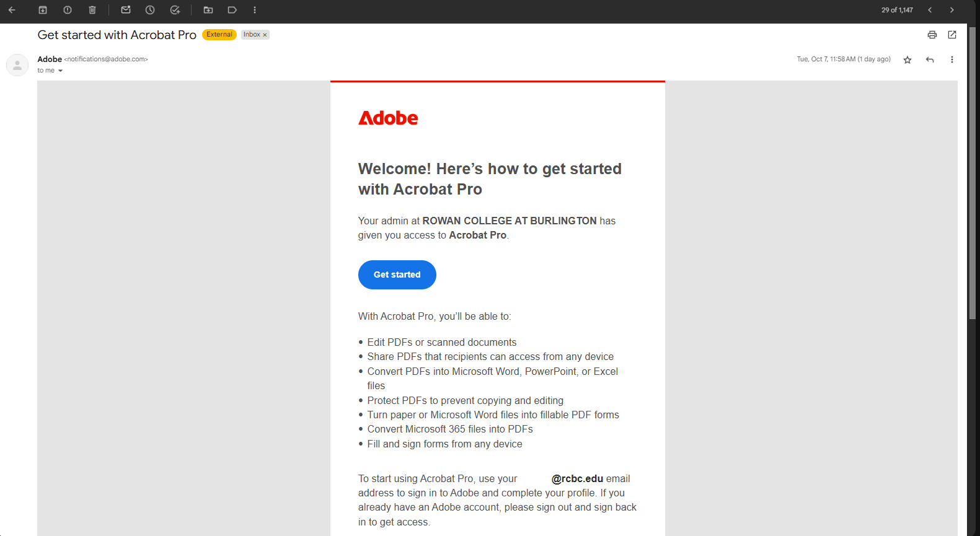Snooze this email with clock icon
This screenshot has width=980, height=536.
(x=150, y=10)
